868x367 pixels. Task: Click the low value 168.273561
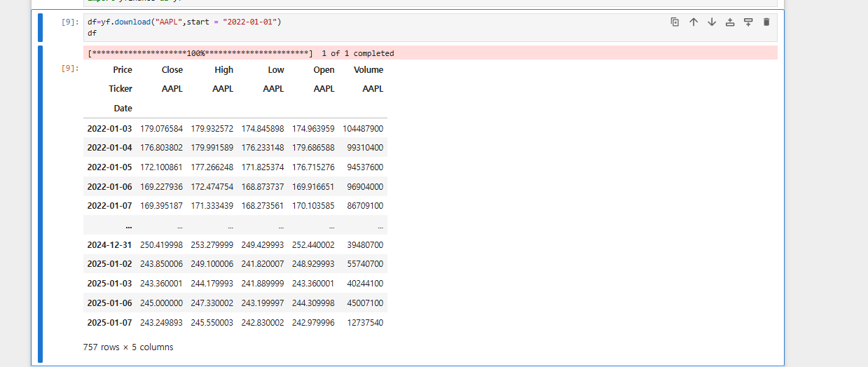click(x=263, y=206)
